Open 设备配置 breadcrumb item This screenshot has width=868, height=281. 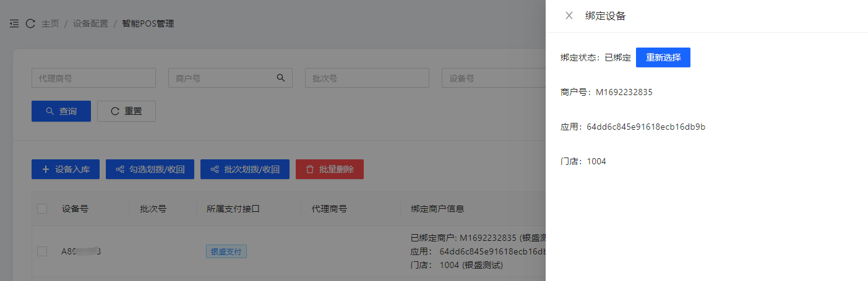click(x=90, y=24)
